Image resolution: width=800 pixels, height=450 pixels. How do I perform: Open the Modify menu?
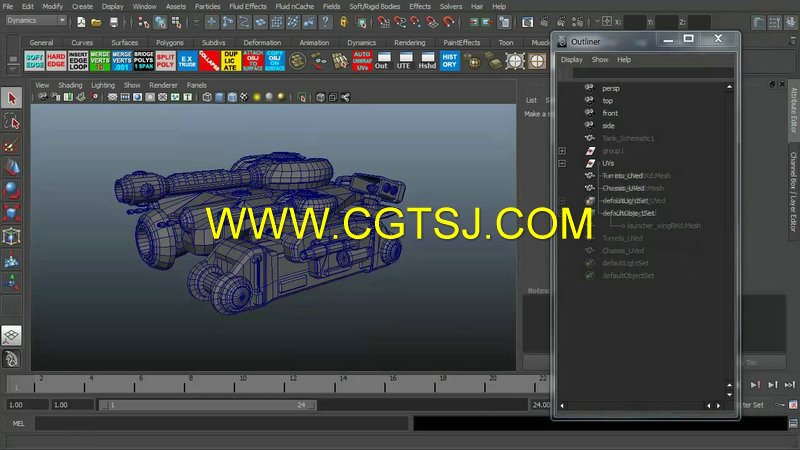pyautogui.click(x=53, y=7)
